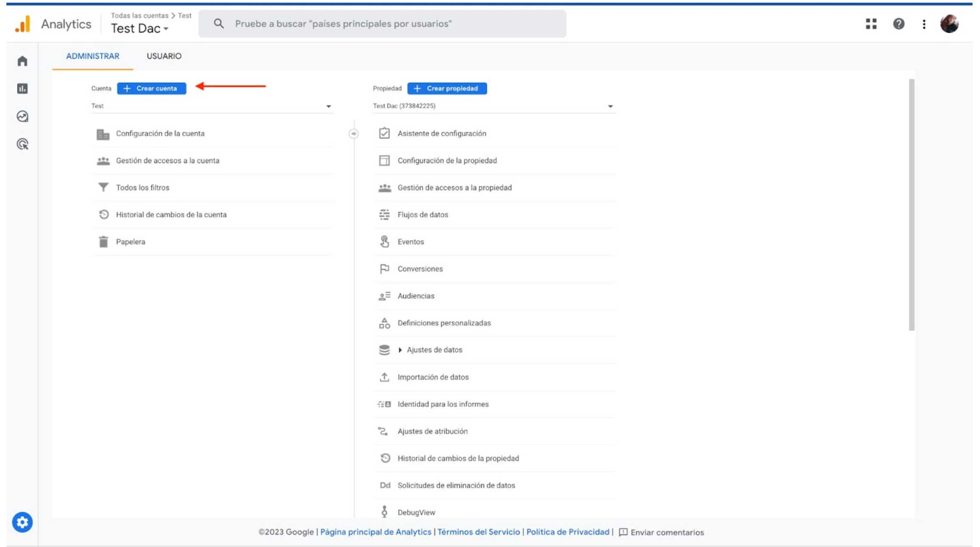Viewport: 980px width, 547px height.
Task: Click the vertical scrollbar of the admin panel
Action: pos(911,205)
